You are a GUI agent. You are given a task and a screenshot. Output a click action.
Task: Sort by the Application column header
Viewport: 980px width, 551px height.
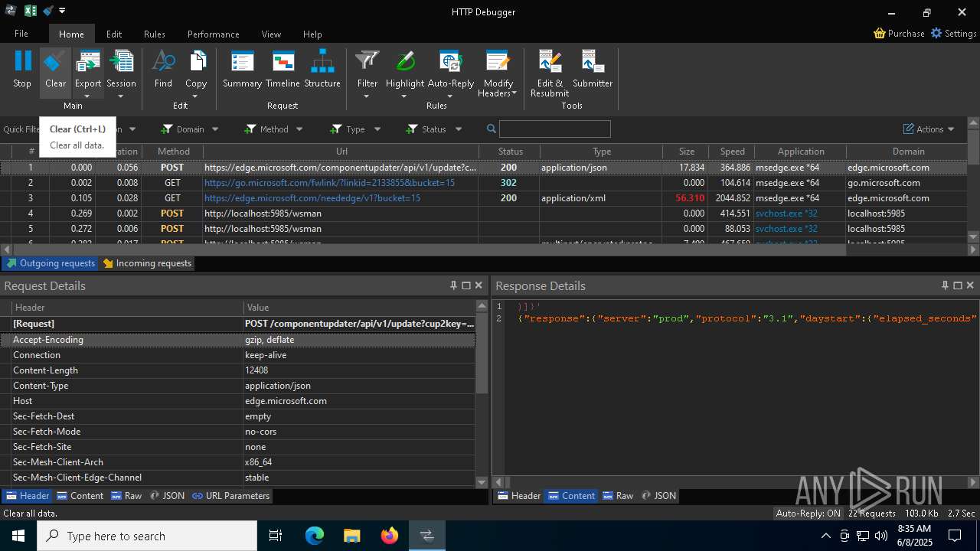click(x=801, y=152)
